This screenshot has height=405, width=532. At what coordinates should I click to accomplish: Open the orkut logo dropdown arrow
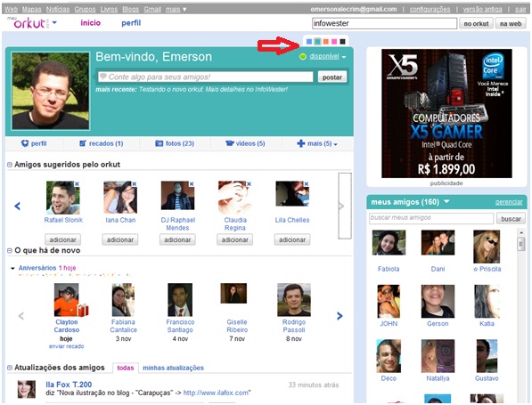(54, 23)
